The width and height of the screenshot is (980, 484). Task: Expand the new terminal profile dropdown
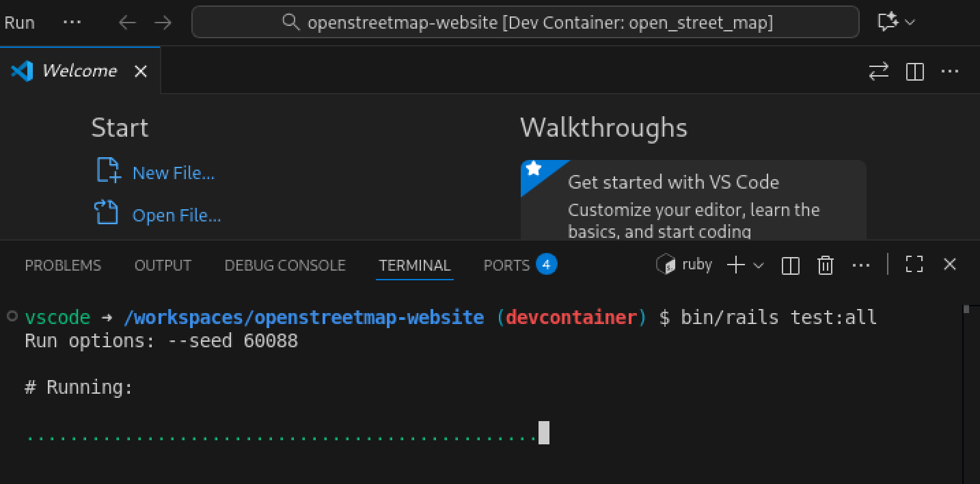(759, 265)
